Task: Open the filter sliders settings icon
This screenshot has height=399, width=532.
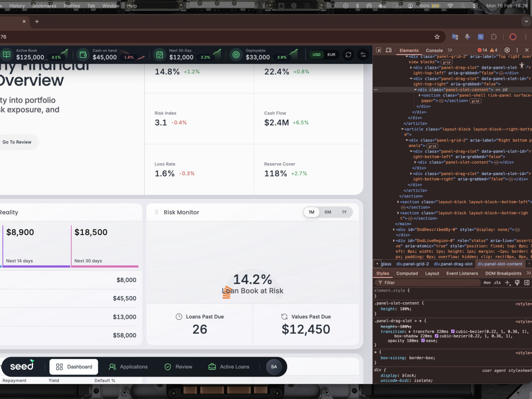Action: tap(363, 55)
